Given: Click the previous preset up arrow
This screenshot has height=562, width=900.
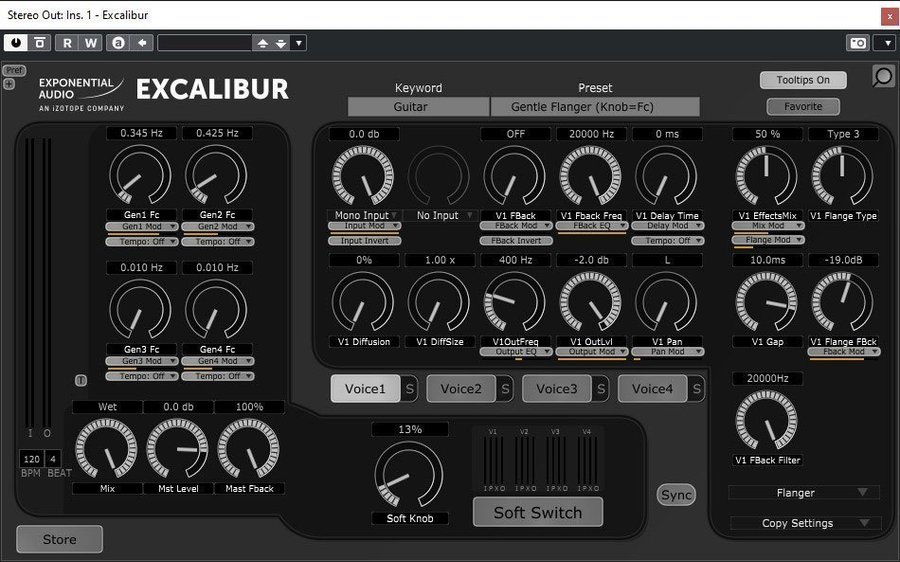Looking at the screenshot, I should 262,43.
